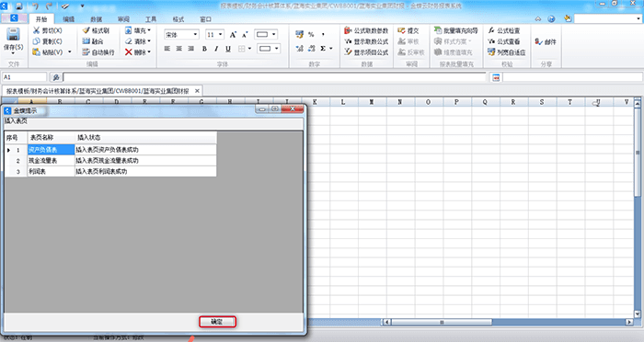Click the 保存(S) save icon

coord(13,34)
